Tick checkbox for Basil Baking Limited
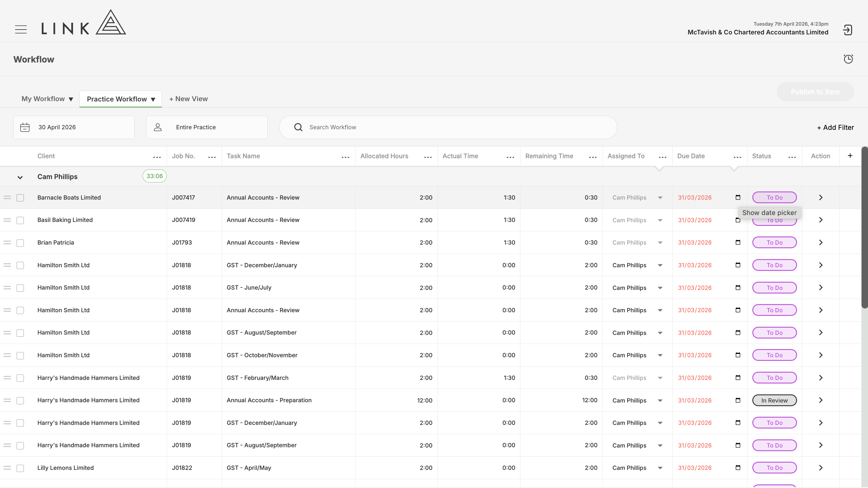This screenshot has width=868, height=488. (x=20, y=220)
